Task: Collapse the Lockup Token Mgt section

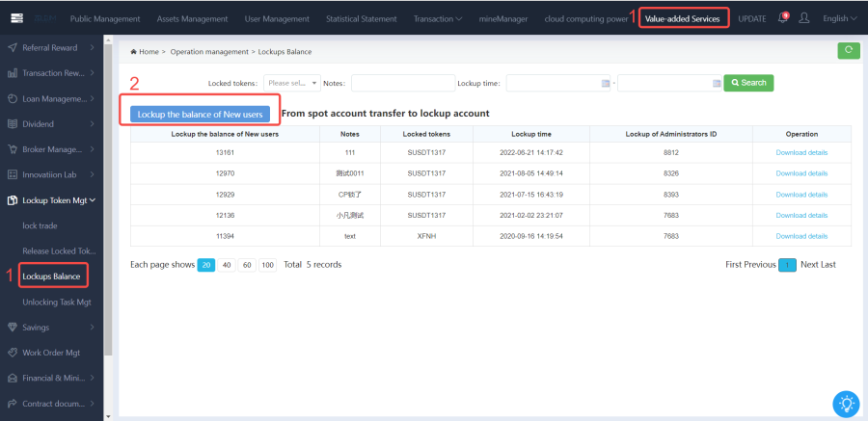Action: click(93, 200)
